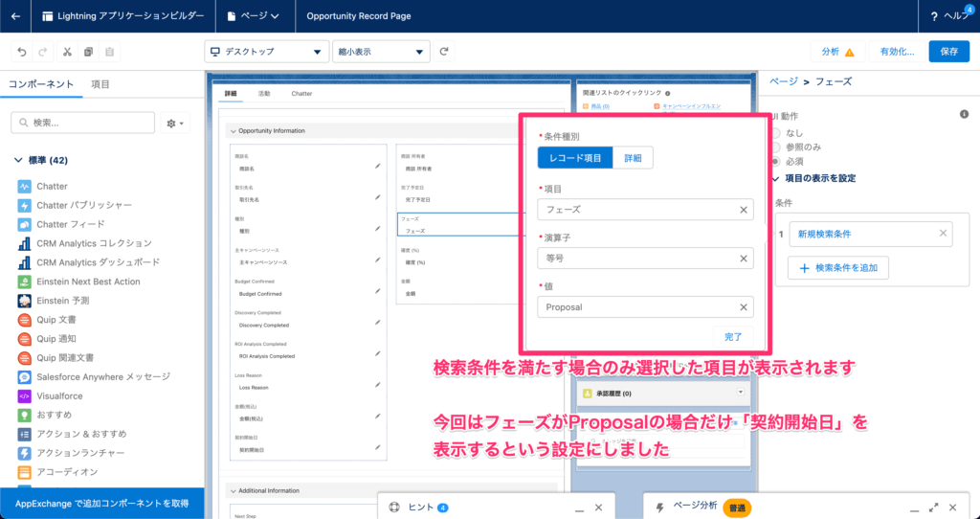The width and height of the screenshot is (980, 519).
Task: Collapse 項目の表示を設定 section
Action: point(776,179)
